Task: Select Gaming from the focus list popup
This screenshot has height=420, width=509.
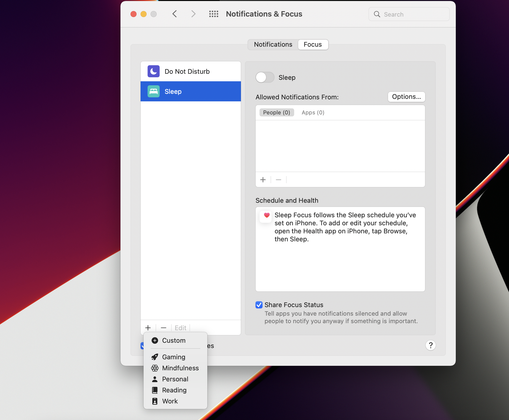Action: point(174,357)
